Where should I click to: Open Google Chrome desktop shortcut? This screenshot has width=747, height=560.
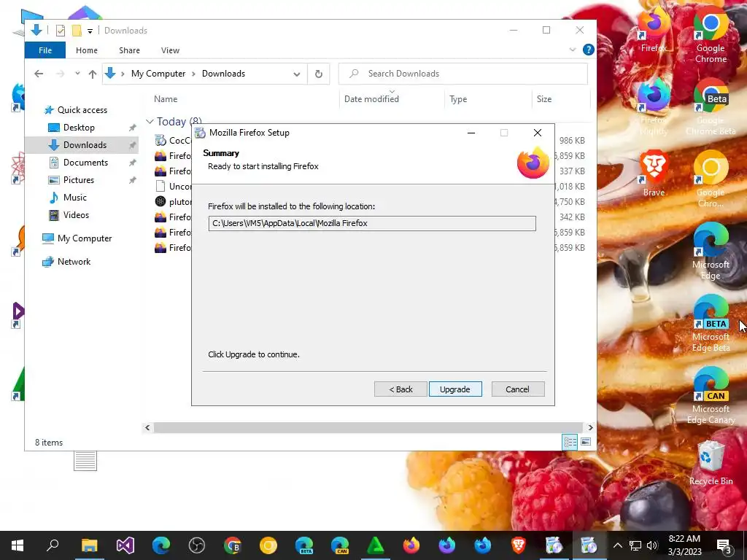point(711,34)
